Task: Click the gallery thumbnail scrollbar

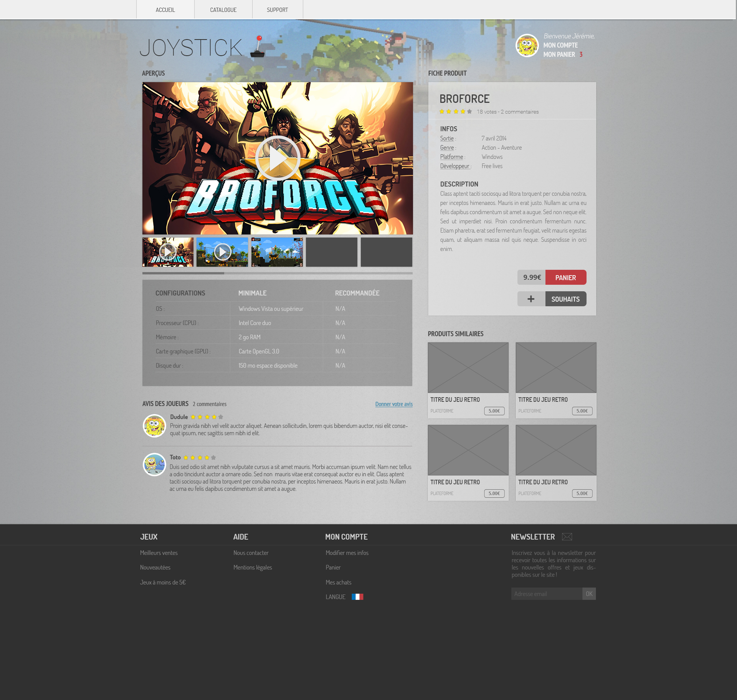Action: point(183,273)
